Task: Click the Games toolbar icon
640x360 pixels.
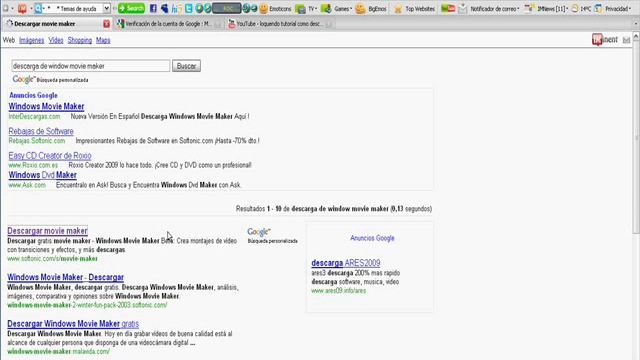Action: point(326,9)
